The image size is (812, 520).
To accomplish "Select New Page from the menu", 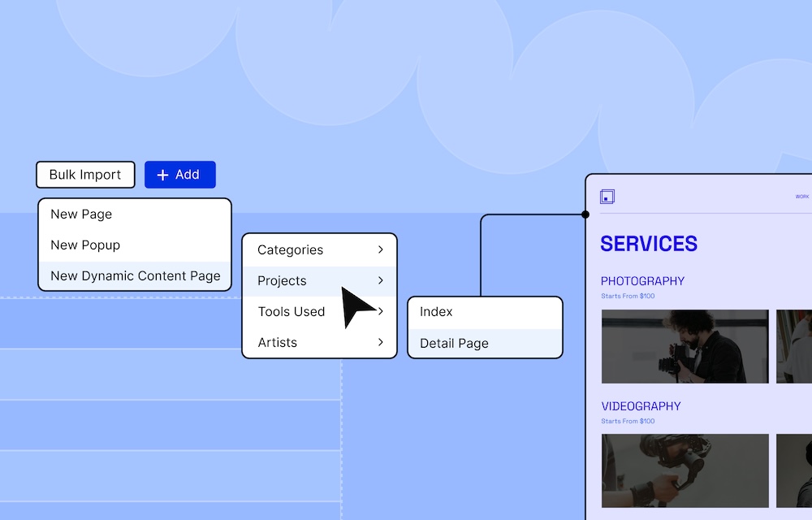I will [x=81, y=214].
